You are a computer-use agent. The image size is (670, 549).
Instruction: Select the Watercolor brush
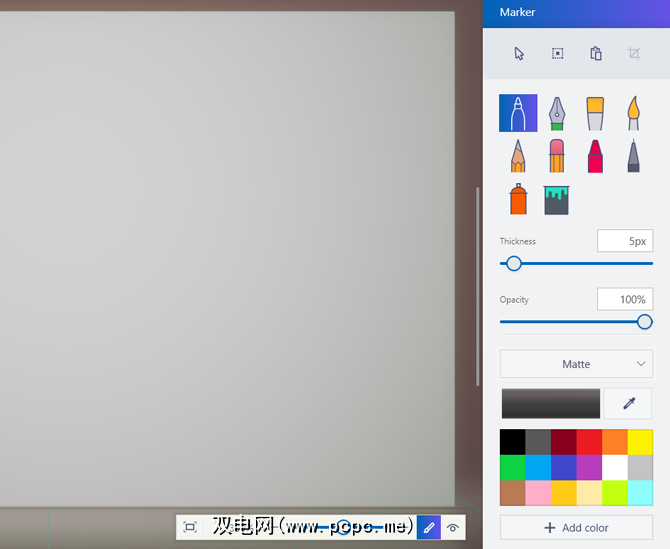coord(634,113)
